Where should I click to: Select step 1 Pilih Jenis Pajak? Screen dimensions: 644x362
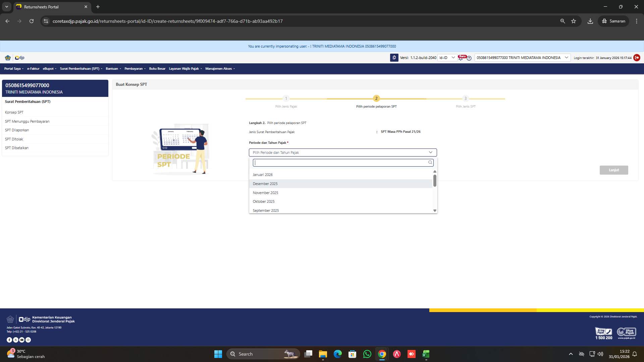point(286,99)
